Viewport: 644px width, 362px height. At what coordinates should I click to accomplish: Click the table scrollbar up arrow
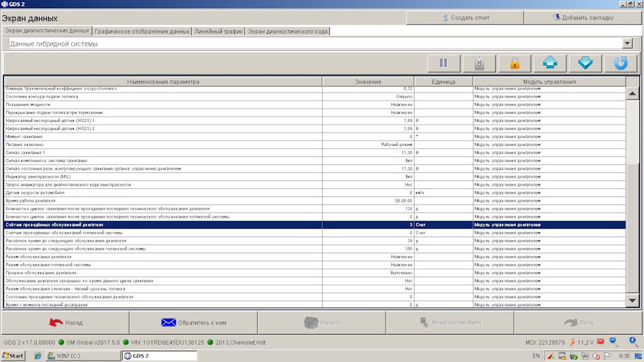click(x=633, y=94)
